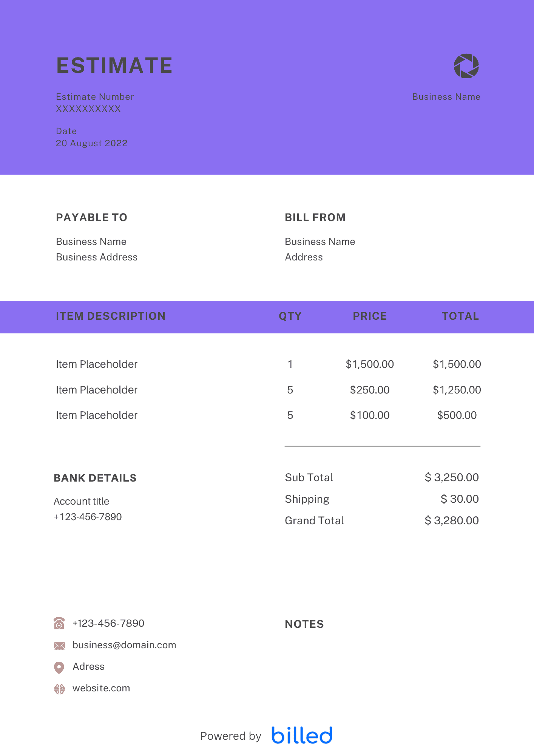Click the globe website icon
534x756 pixels.
(60, 689)
